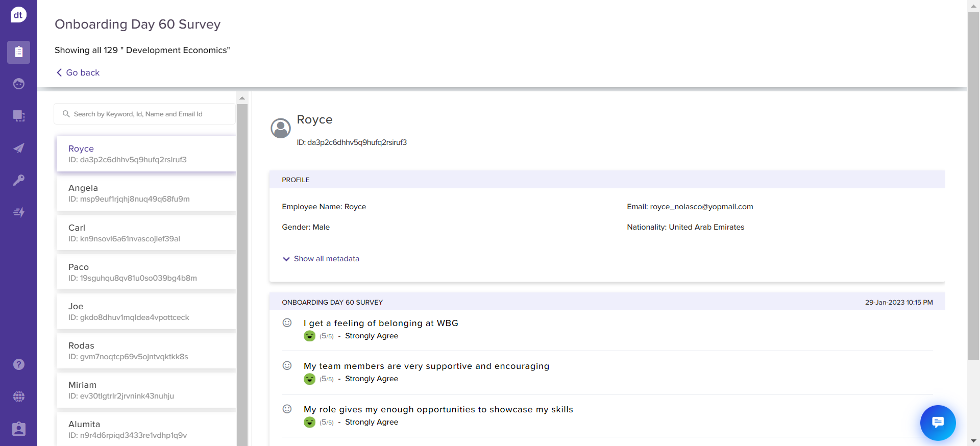This screenshot has width=980, height=446.
Task: Click the page scrollbar down arrow
Action: [x=973, y=440]
